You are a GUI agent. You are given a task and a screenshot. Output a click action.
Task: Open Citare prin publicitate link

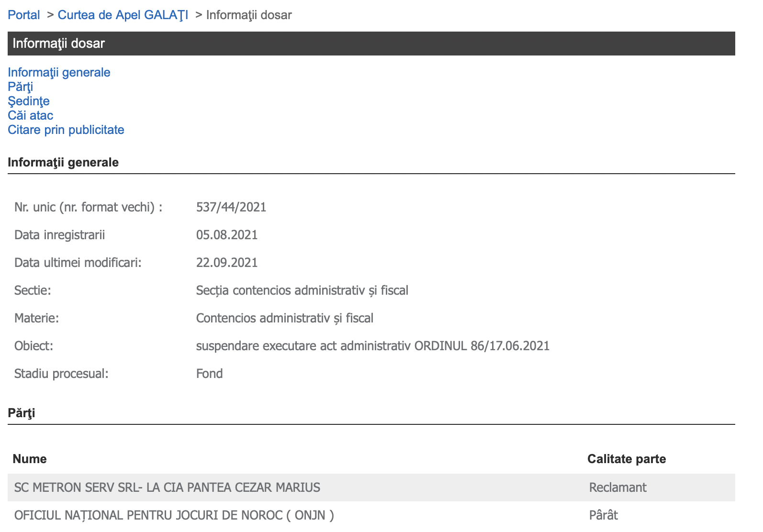coord(66,130)
